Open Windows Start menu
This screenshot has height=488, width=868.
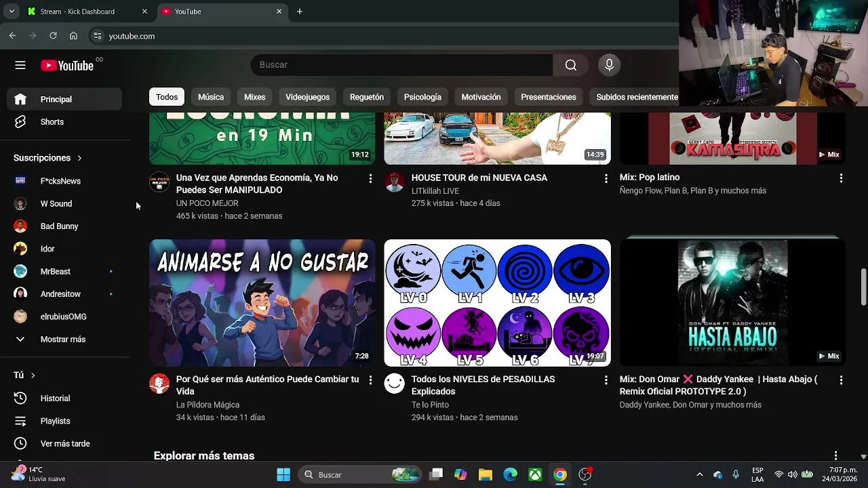[x=283, y=474]
